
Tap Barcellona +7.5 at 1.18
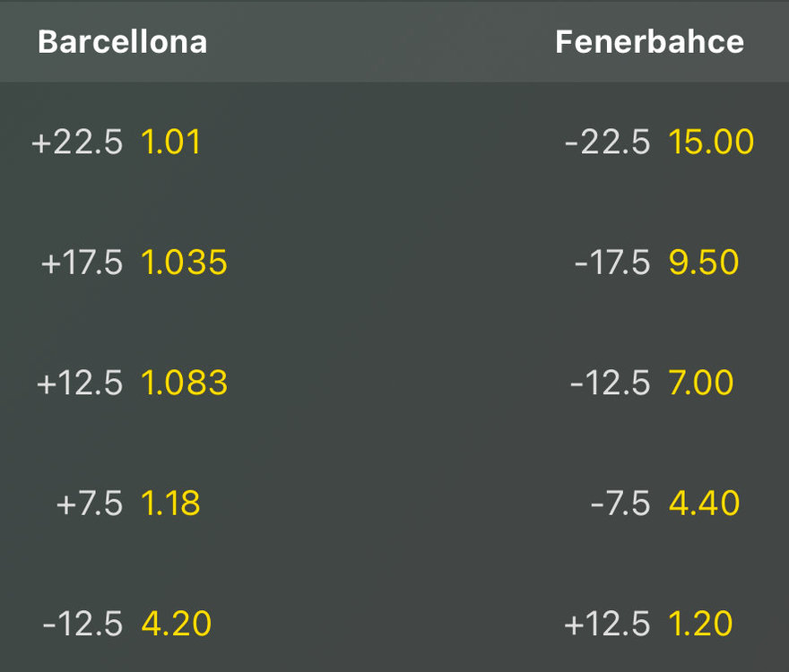[x=128, y=503]
